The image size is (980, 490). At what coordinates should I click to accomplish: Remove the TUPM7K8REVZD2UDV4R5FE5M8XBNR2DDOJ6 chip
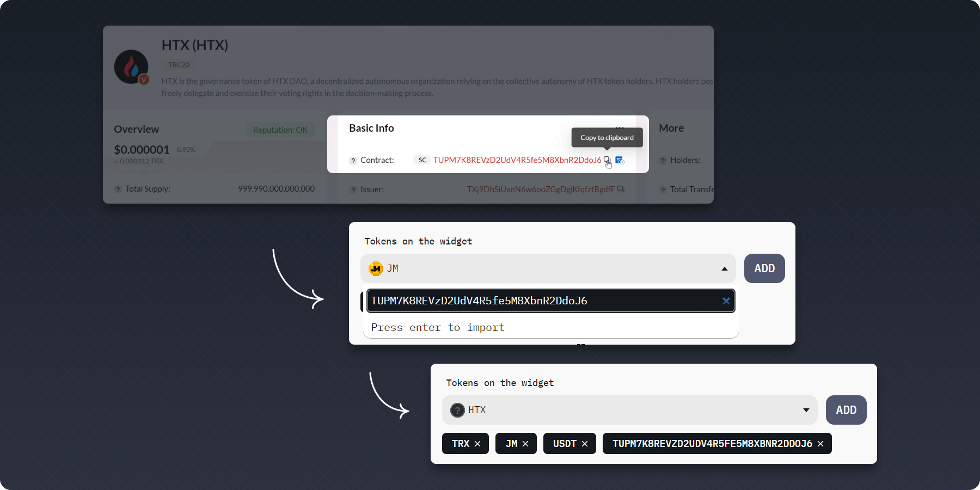tap(820, 444)
